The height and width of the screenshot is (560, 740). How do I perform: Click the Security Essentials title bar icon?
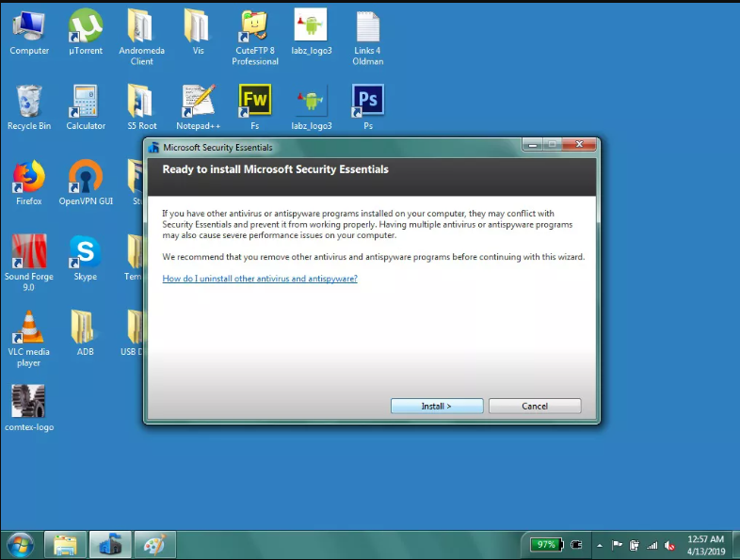[153, 147]
